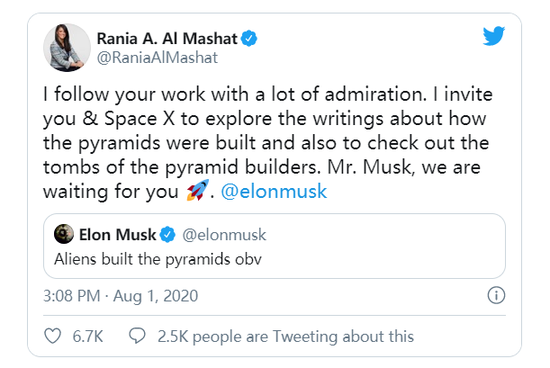Click the Rania A. Al Mashat name

tap(167, 39)
